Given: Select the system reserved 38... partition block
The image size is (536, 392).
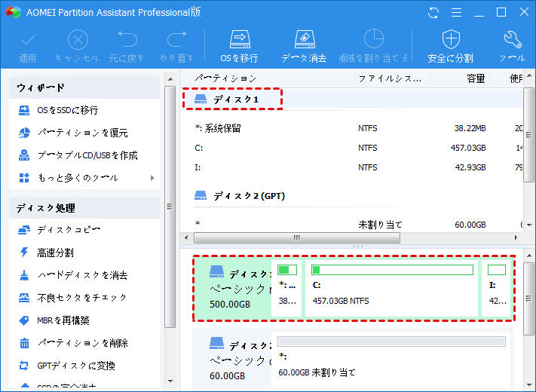Looking at the screenshot, I should coord(286,289).
